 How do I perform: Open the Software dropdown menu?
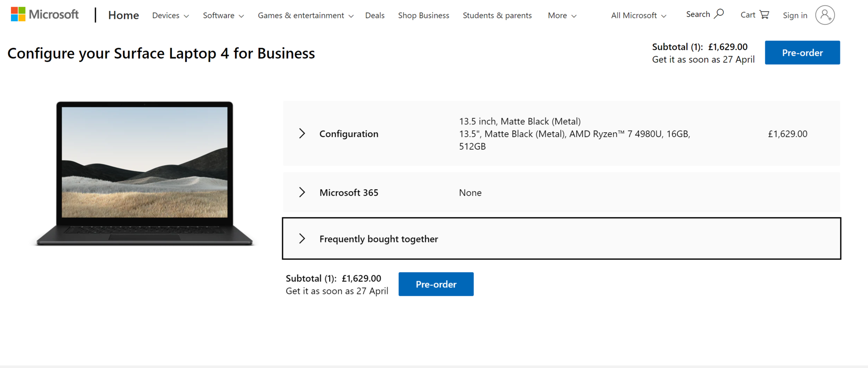click(223, 15)
